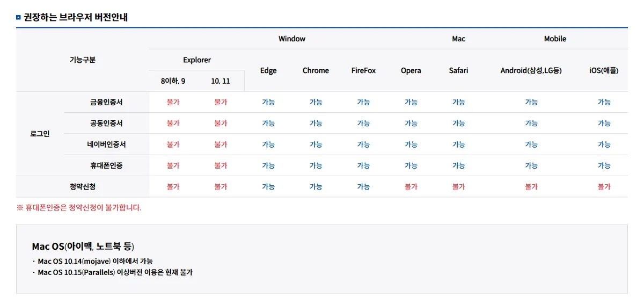644x297 pixels.
Task: Click the square bullet icon before the heading
Action: coord(19,17)
